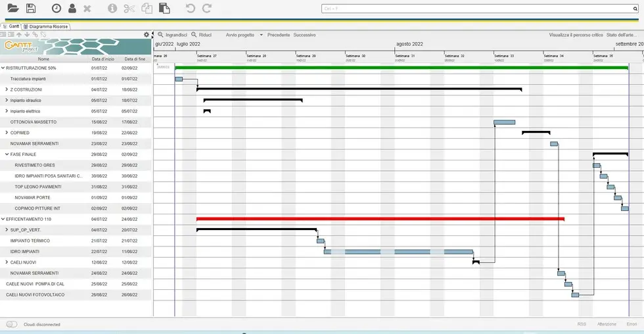Collapse the FASE FINALE task group
644x334 pixels.
[x=7, y=154]
